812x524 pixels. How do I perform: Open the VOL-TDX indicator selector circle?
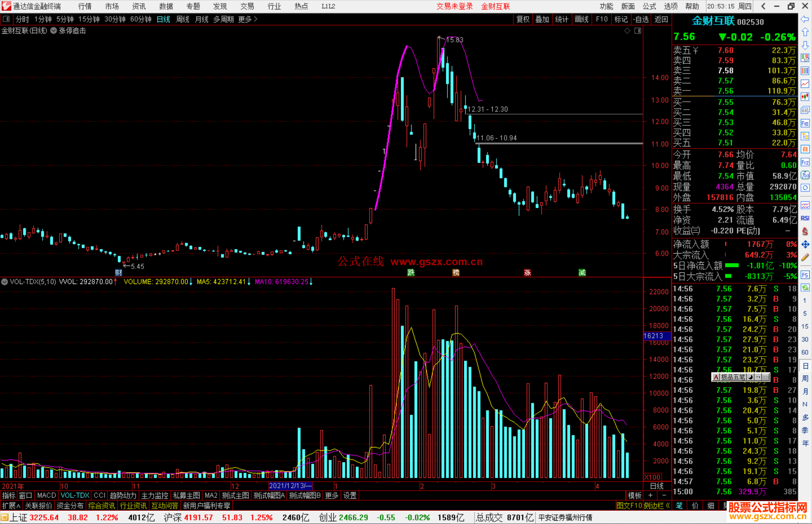(x=5, y=282)
